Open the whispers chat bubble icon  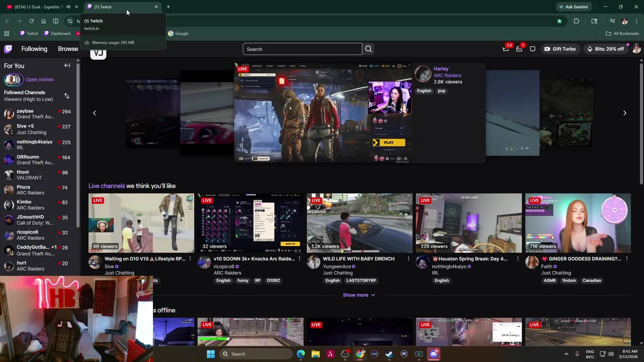click(532, 49)
